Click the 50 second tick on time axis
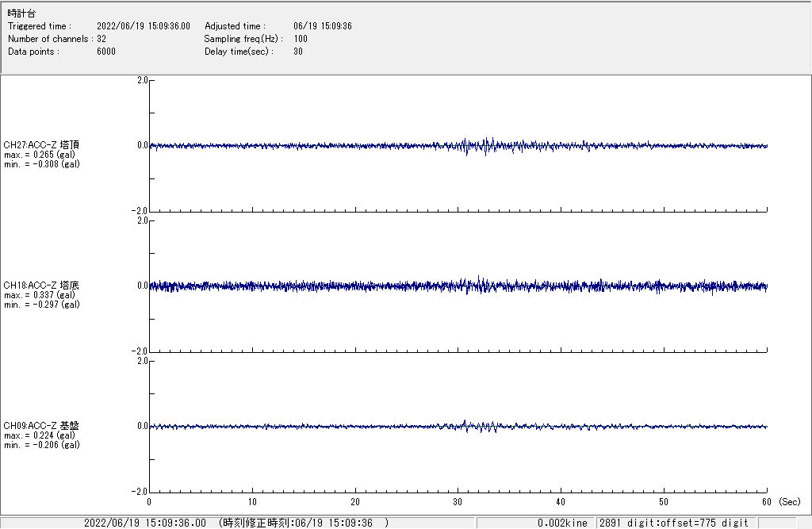812x529 pixels. (664, 502)
